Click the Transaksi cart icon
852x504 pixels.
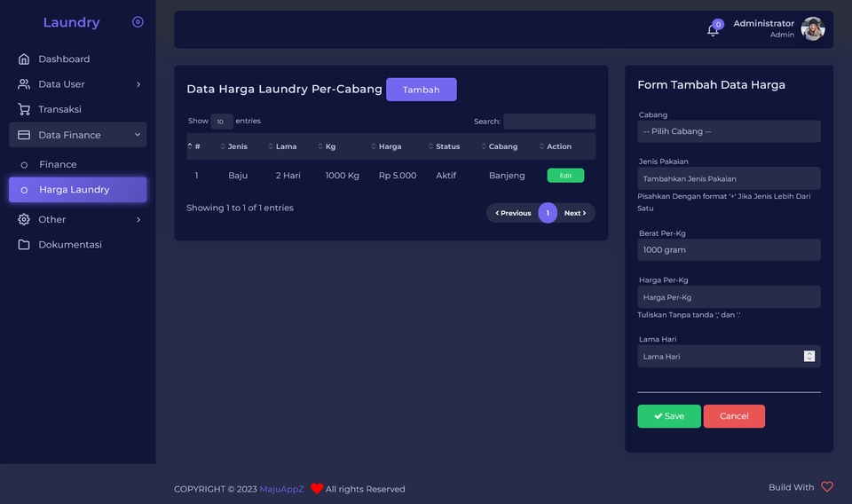click(x=24, y=109)
